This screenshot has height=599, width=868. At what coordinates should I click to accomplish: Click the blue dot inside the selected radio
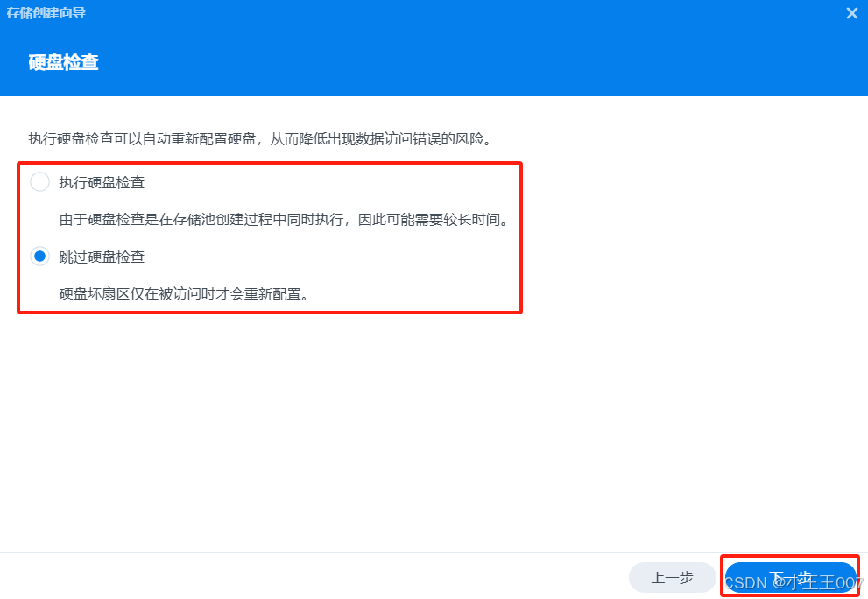40,257
